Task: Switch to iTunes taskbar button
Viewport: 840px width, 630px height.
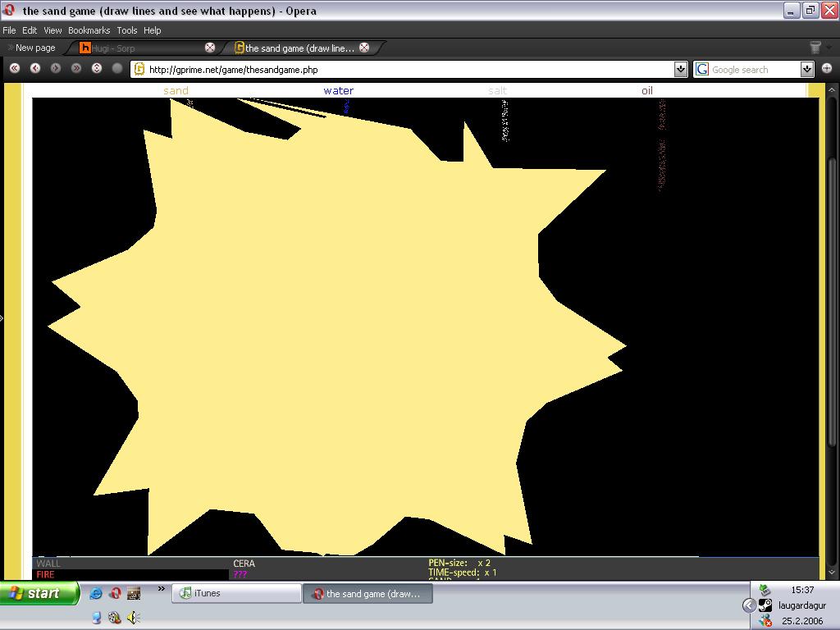Action: 236,593
